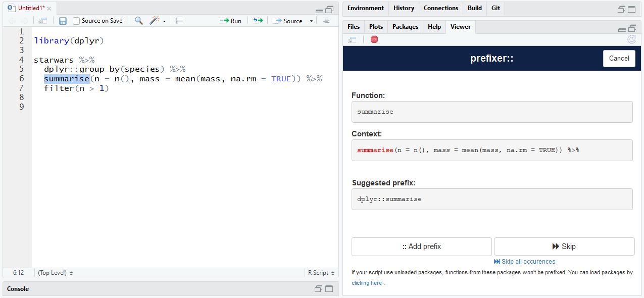Click the highlighted summarise word in editor
644x298 pixels.
click(67, 79)
